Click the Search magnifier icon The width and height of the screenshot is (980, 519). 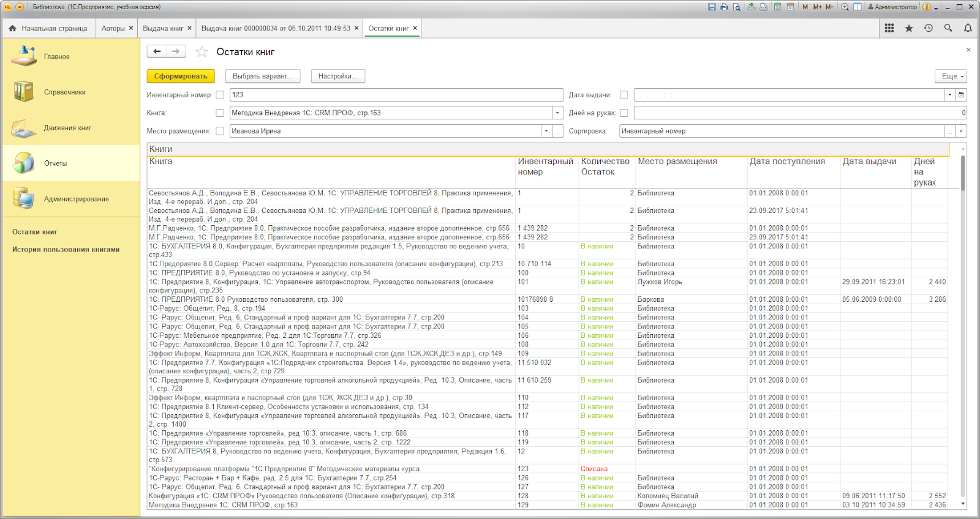[x=948, y=28]
